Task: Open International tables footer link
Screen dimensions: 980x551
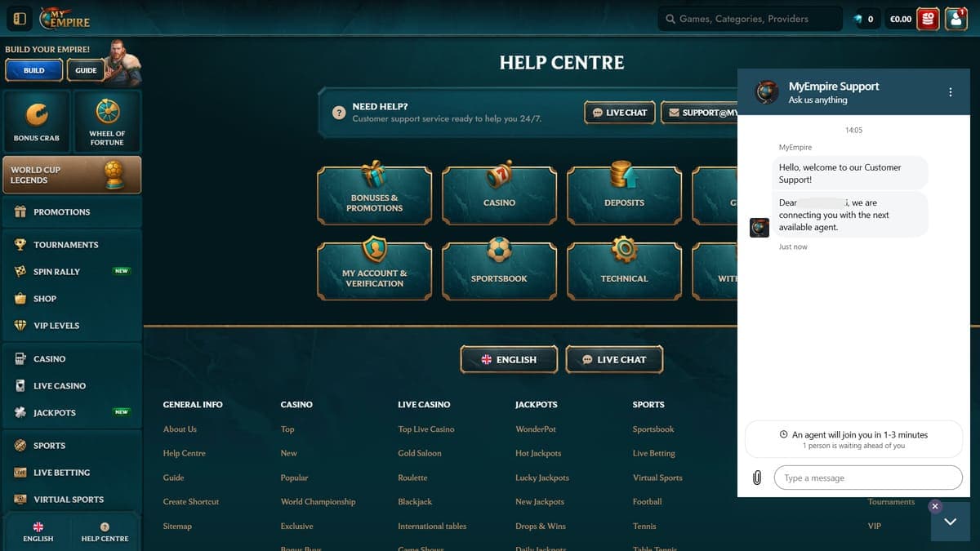Action: coord(432,527)
